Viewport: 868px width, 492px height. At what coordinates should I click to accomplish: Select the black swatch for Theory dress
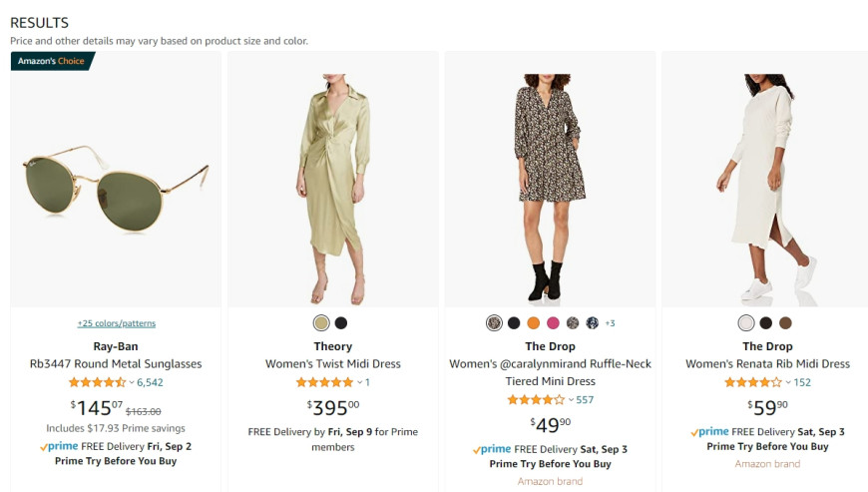pos(341,322)
